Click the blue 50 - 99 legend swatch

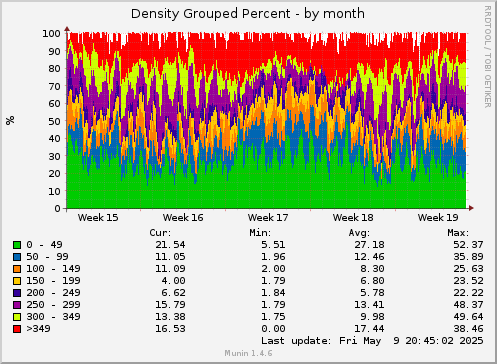17,257
